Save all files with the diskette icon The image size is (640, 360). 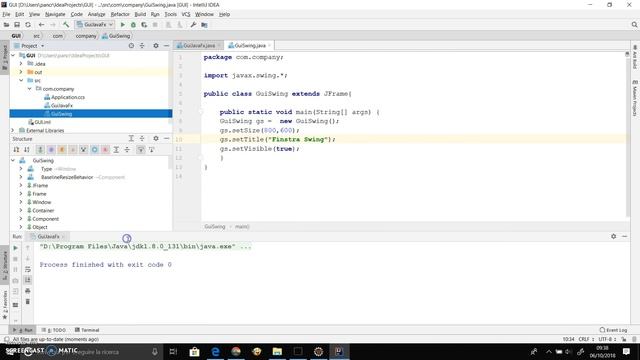coord(17,25)
